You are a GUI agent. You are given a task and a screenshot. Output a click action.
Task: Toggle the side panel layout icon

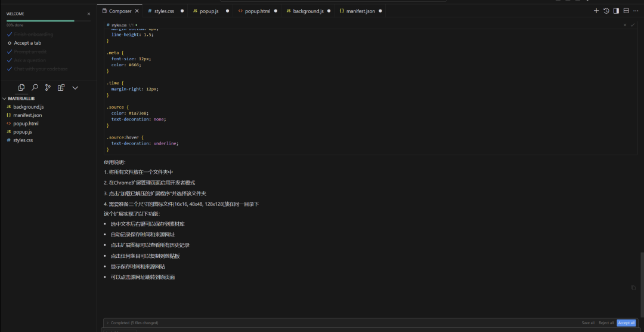tap(616, 11)
